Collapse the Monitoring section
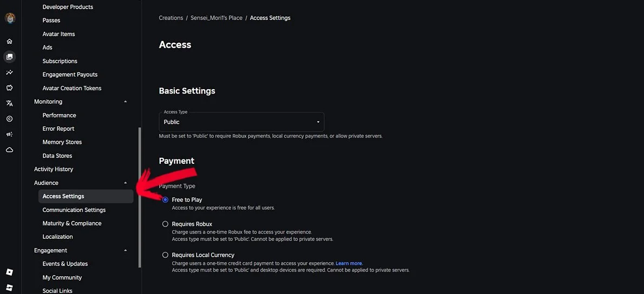This screenshot has height=294, width=644. pyautogui.click(x=126, y=102)
